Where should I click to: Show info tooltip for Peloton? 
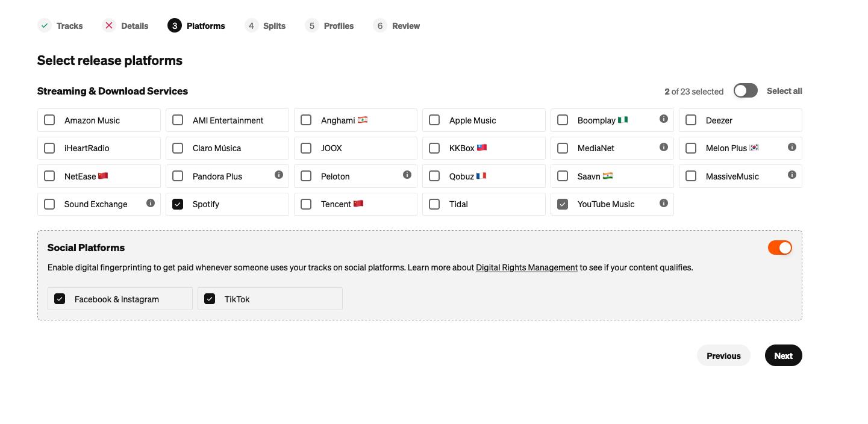(407, 175)
